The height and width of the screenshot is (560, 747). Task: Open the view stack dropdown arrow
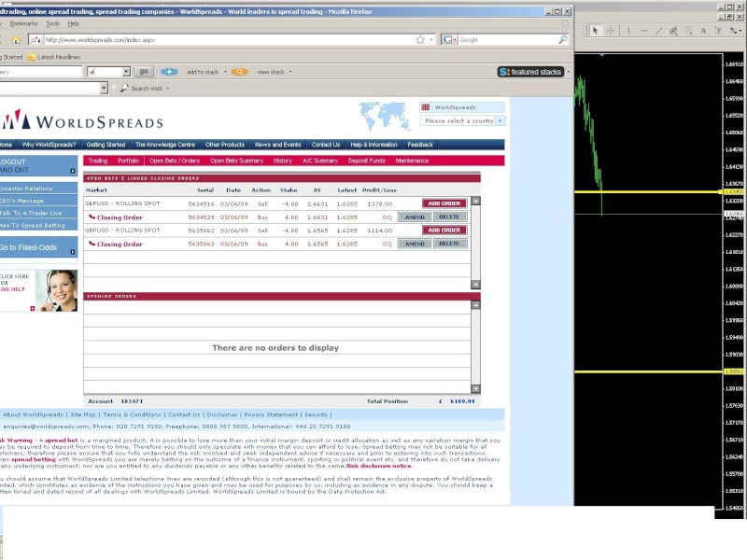click(x=290, y=72)
